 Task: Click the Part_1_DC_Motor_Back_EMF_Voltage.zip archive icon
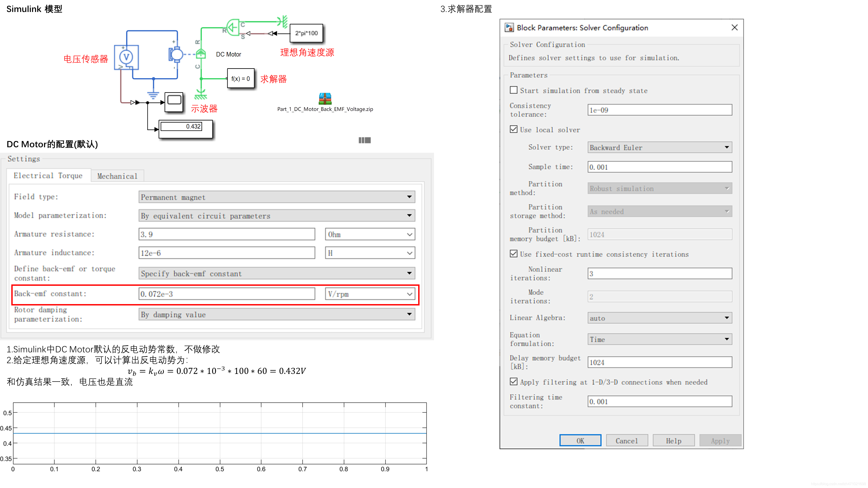coord(325,99)
